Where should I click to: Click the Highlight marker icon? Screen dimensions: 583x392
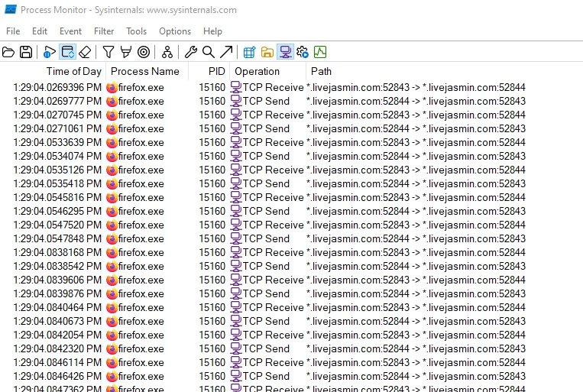tap(125, 52)
